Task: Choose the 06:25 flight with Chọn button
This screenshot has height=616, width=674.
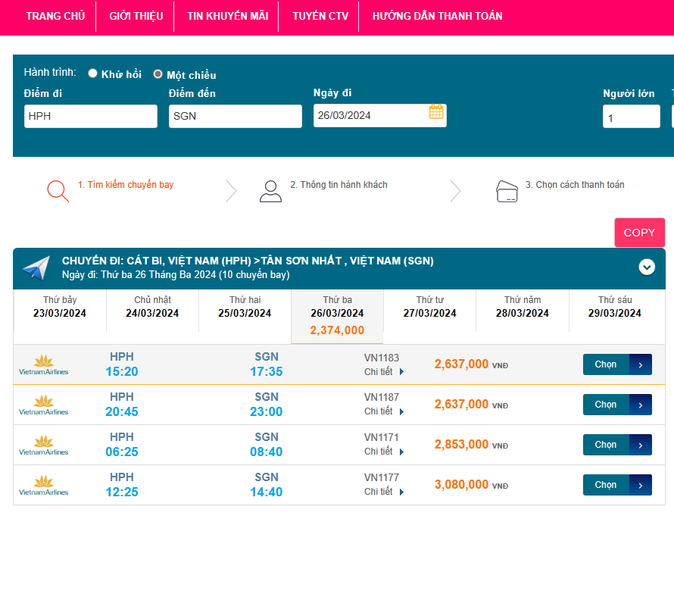Action: pos(616,445)
